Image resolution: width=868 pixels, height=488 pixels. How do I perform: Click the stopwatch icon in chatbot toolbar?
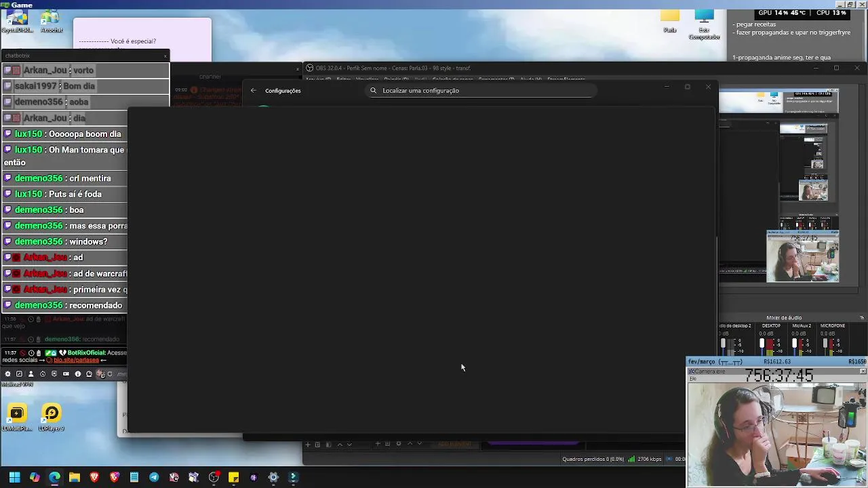(43, 374)
